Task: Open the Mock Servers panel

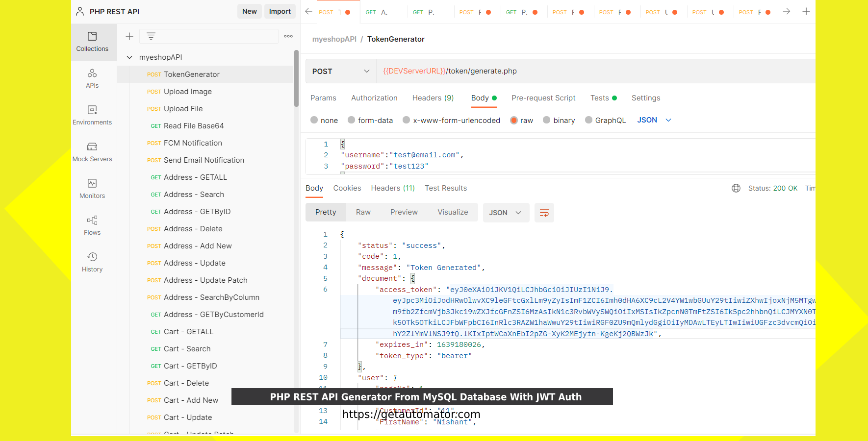Action: [92, 151]
